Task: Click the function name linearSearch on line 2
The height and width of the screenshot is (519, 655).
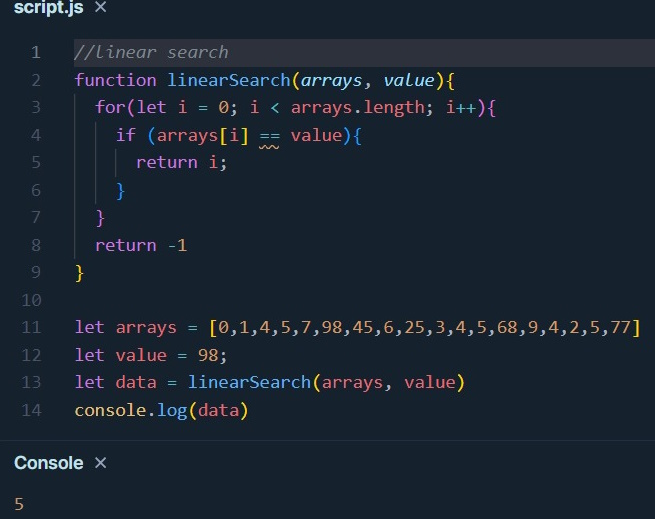Action: (x=228, y=80)
